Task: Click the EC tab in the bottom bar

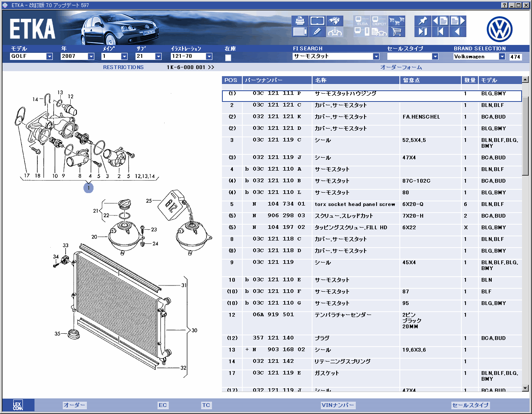Action: click(163, 405)
